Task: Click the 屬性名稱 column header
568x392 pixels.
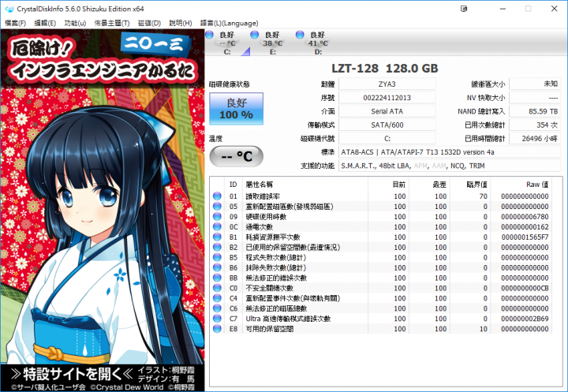Action: 306,185
